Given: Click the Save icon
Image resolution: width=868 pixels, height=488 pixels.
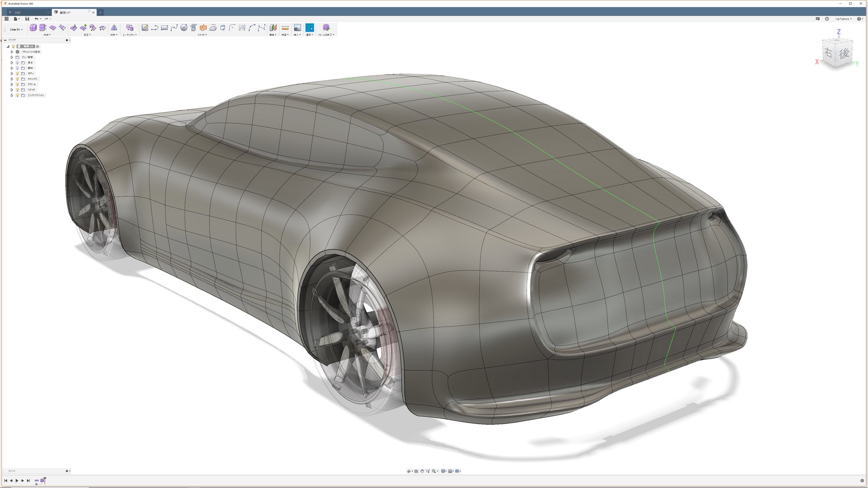Looking at the screenshot, I should tap(27, 19).
